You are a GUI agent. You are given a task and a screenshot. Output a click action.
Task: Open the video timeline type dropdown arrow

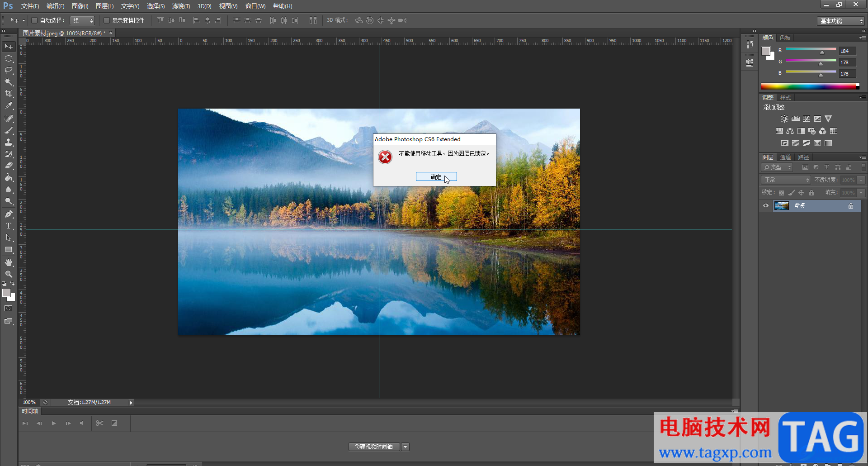(406, 447)
